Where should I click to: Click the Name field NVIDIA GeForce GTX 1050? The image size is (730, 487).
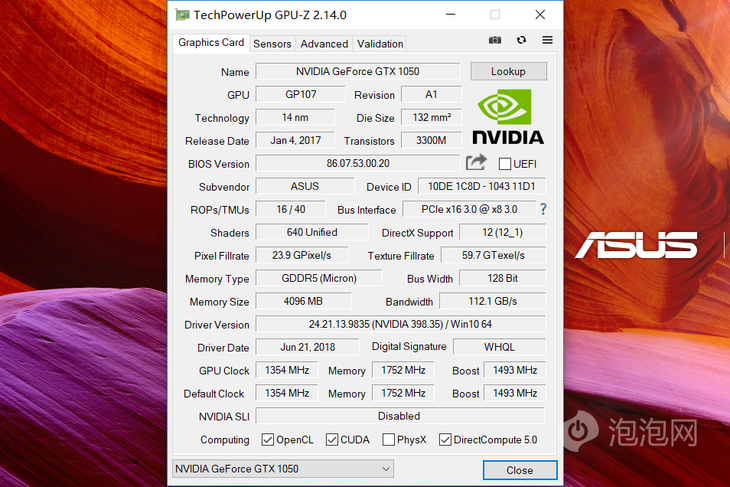point(358,71)
